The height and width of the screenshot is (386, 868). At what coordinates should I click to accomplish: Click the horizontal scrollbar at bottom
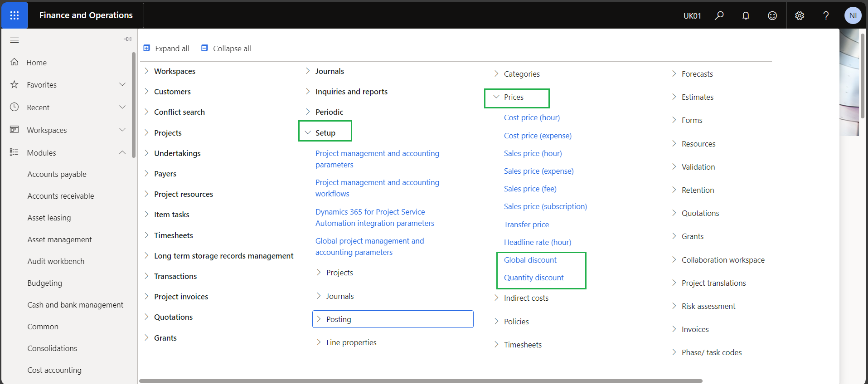[x=421, y=381]
